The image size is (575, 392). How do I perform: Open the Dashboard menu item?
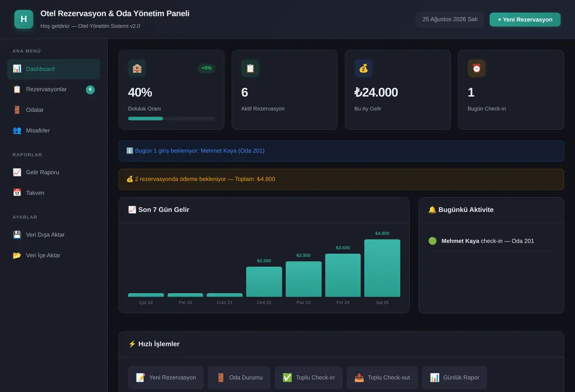pyautogui.click(x=54, y=69)
